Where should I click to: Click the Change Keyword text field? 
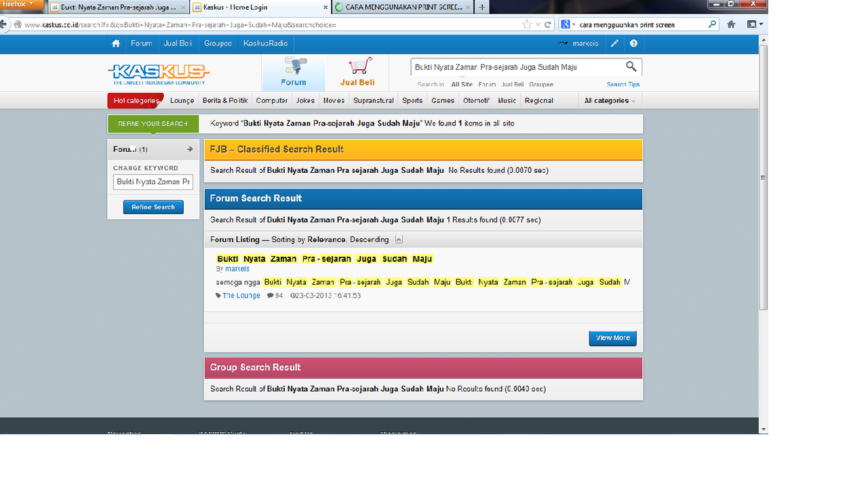pos(153,182)
